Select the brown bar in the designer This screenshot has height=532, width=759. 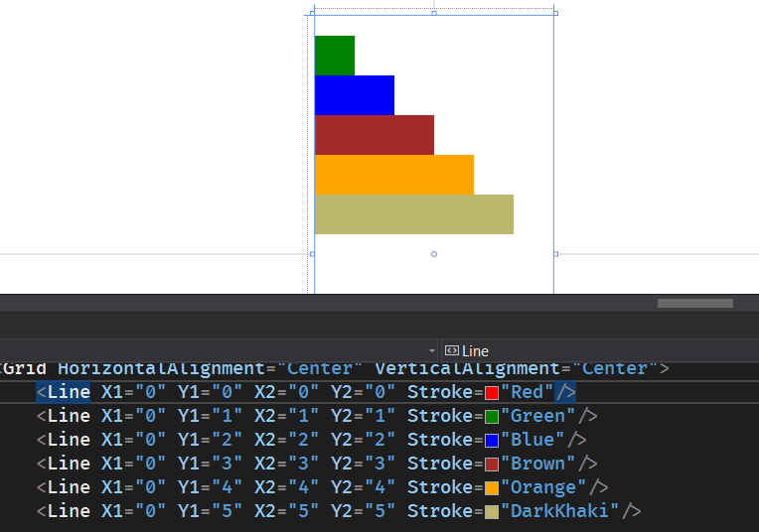[375, 135]
